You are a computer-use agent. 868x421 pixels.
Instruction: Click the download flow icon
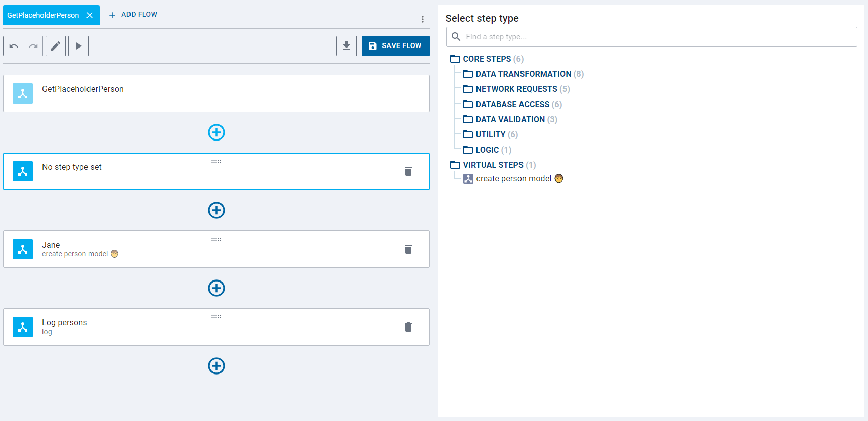pos(346,46)
